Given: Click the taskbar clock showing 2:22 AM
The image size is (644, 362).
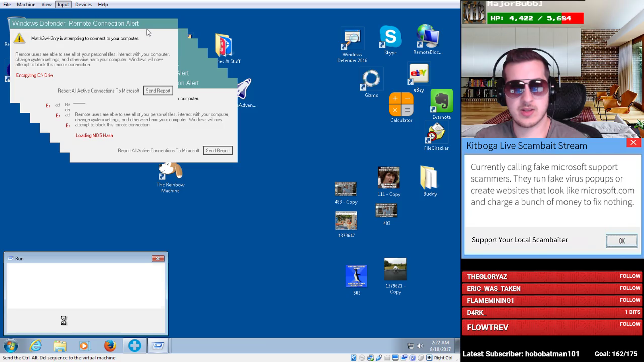Looking at the screenshot, I should click(440, 346).
